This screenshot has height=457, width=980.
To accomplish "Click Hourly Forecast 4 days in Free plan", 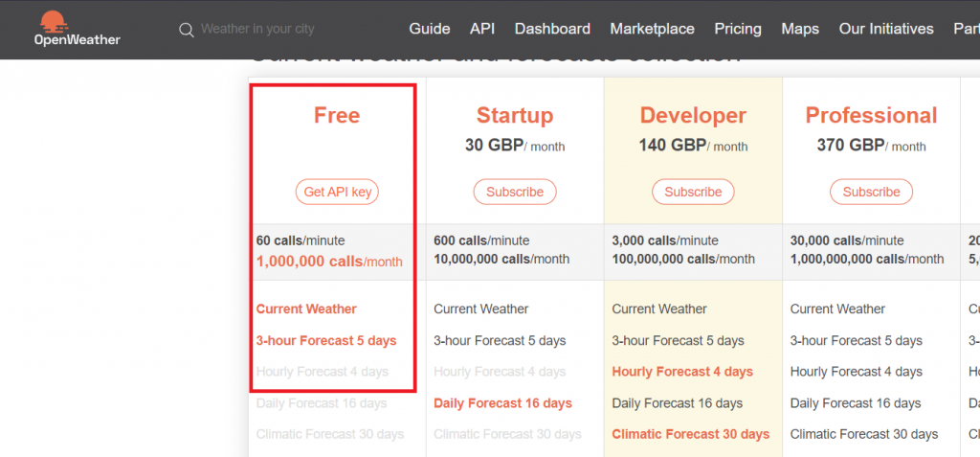I will (322, 371).
